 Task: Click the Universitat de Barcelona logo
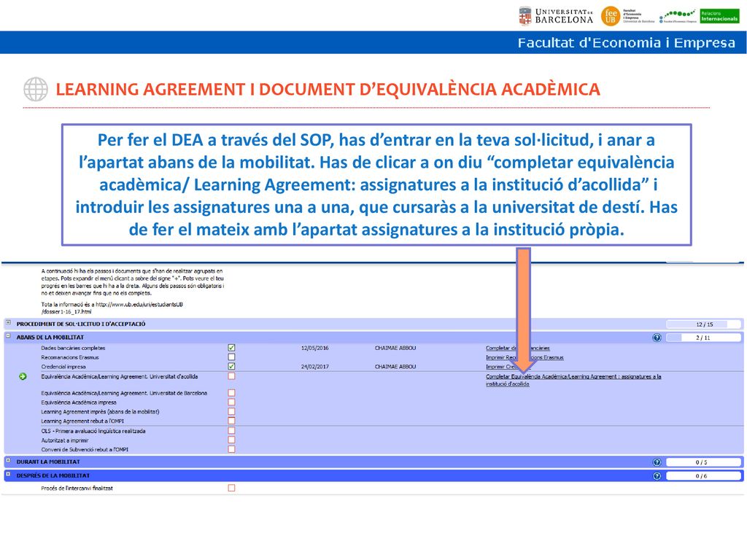pos(556,16)
